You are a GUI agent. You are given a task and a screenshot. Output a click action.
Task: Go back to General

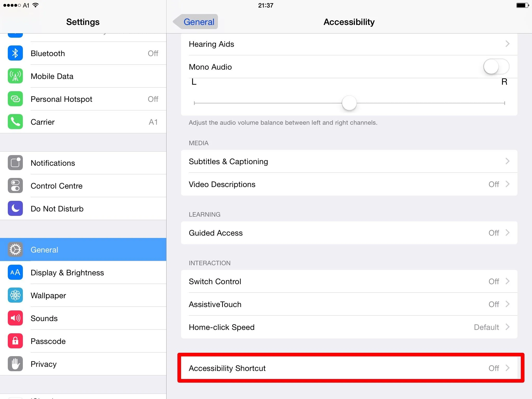(196, 22)
